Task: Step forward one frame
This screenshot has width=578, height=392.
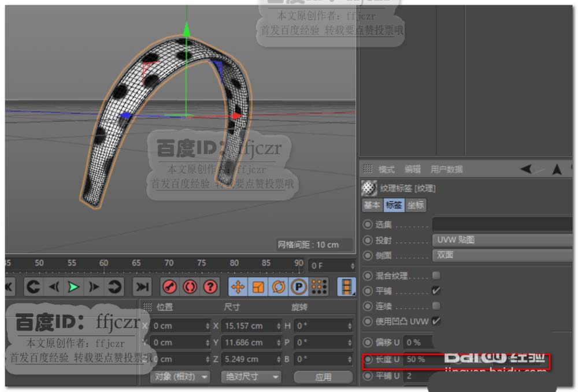Action: 94,287
